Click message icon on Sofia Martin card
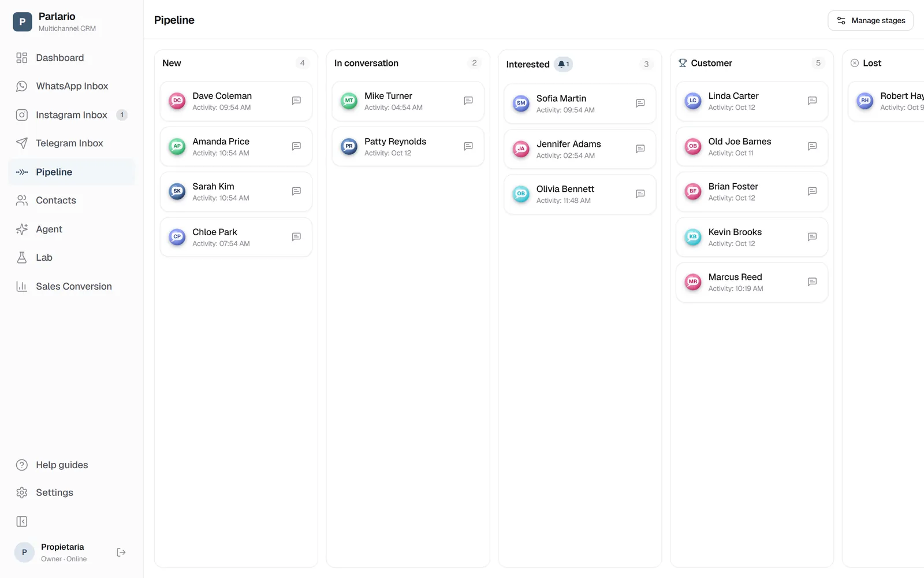 point(640,103)
